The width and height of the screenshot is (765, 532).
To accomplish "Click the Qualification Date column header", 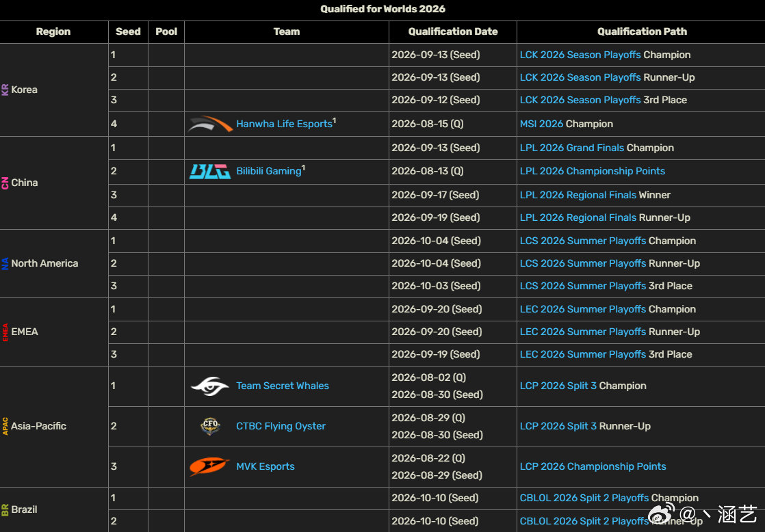I will 453,31.
